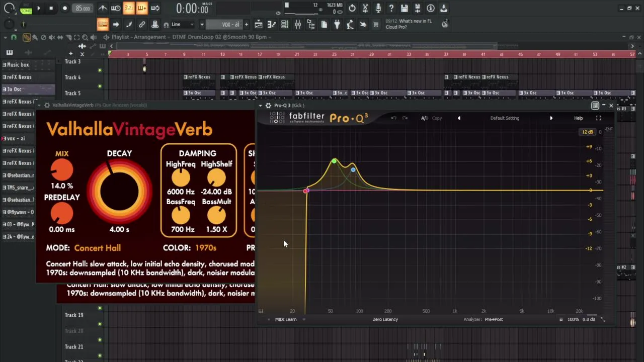This screenshot has height=362, width=644.
Task: Open the plugin database plug icon
Action: click(x=337, y=24)
